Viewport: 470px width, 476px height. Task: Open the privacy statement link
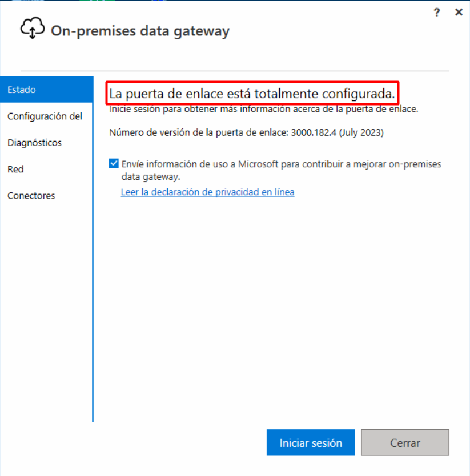click(207, 192)
